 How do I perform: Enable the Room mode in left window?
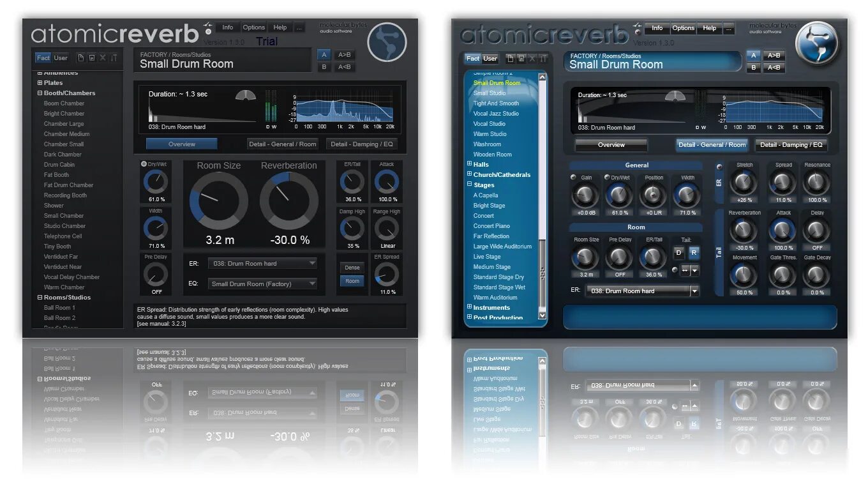(352, 281)
